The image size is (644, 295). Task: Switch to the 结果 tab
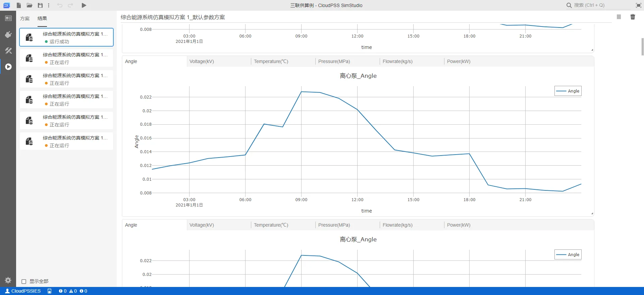pyautogui.click(x=42, y=19)
